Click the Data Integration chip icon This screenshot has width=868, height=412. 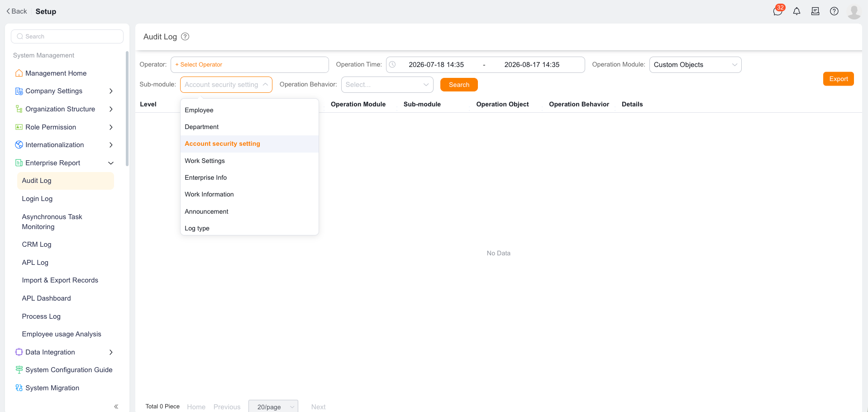point(19,352)
